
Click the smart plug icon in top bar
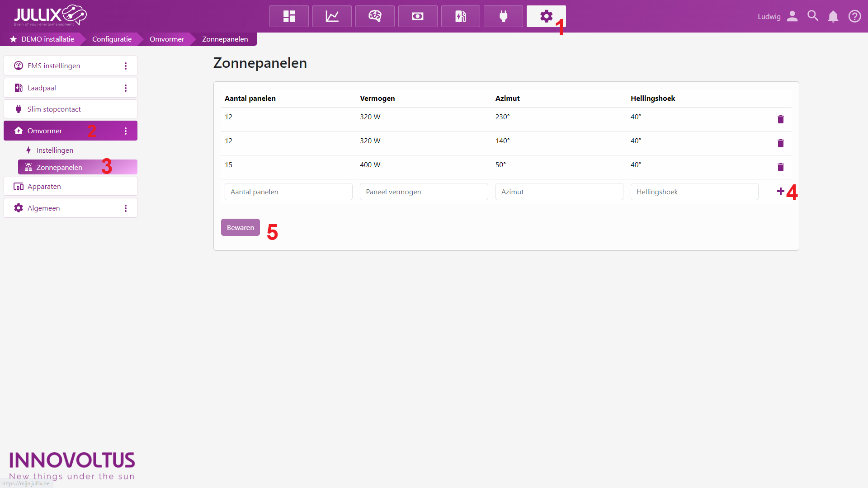[x=503, y=16]
